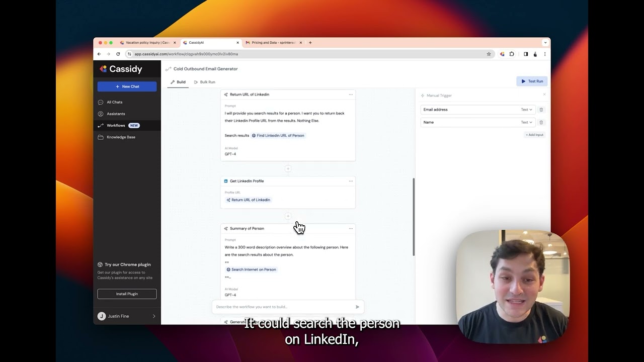The height and width of the screenshot is (362, 644).
Task: Reload the Cassidy page
Action: tap(118, 54)
